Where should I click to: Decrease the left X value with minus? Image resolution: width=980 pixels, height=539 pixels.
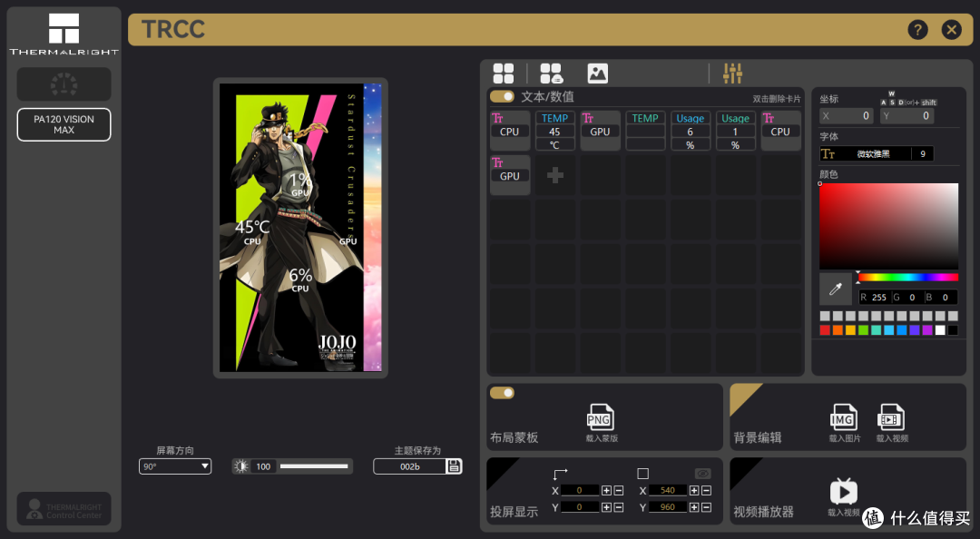[x=618, y=490]
